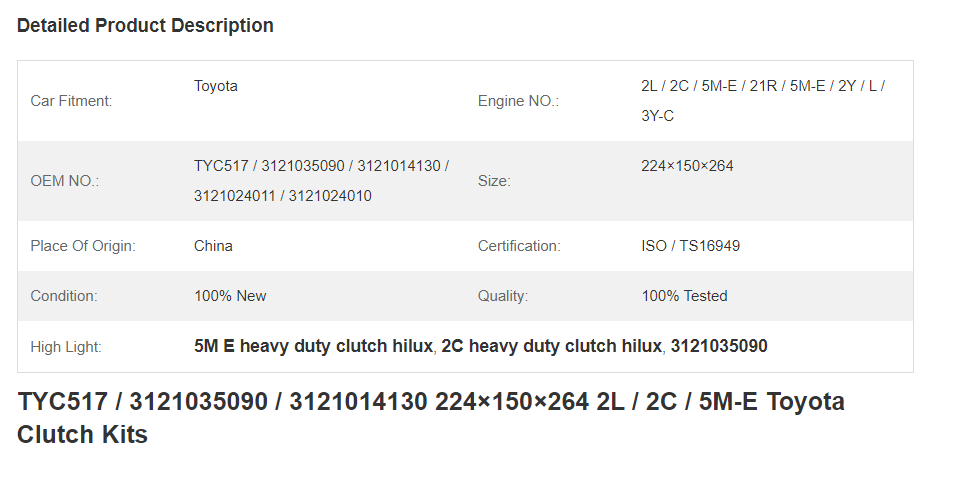This screenshot has width=963, height=500.
Task: Click the Certification label
Action: pos(519,246)
